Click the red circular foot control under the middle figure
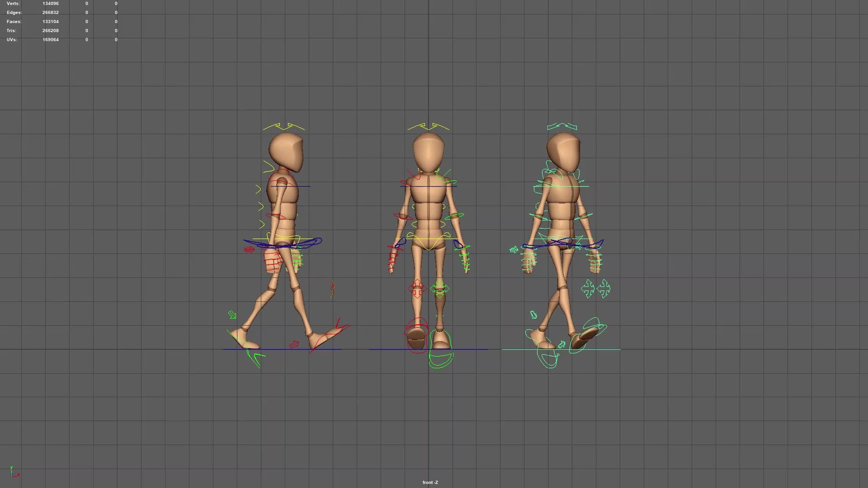This screenshot has height=488, width=868. [416, 334]
